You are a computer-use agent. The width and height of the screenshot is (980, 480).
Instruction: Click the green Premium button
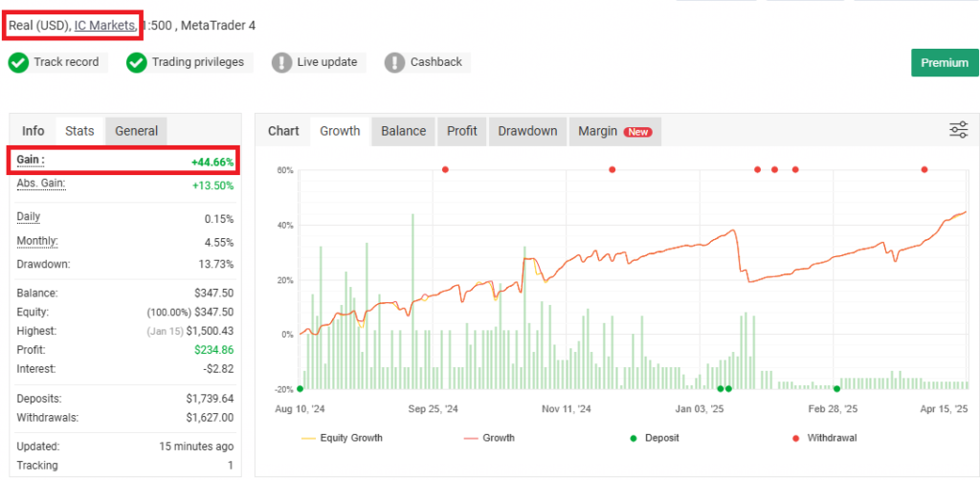coord(944,63)
